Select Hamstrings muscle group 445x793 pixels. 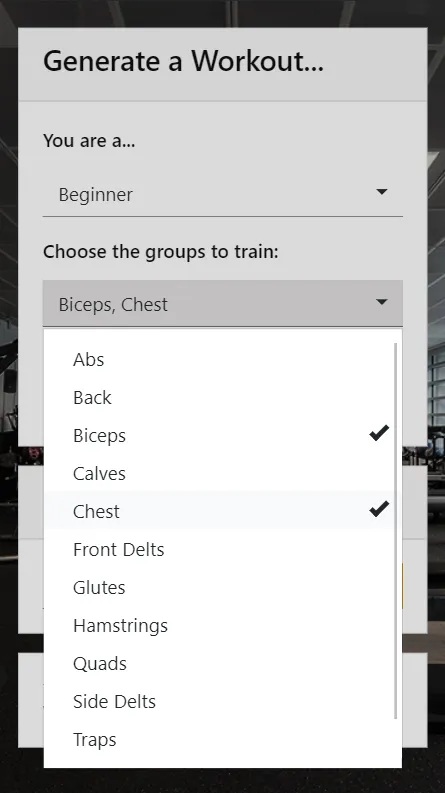[x=219, y=626]
